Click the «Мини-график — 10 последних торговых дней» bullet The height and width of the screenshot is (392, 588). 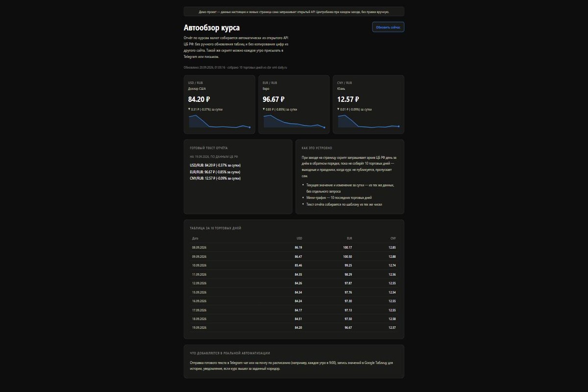[339, 198]
